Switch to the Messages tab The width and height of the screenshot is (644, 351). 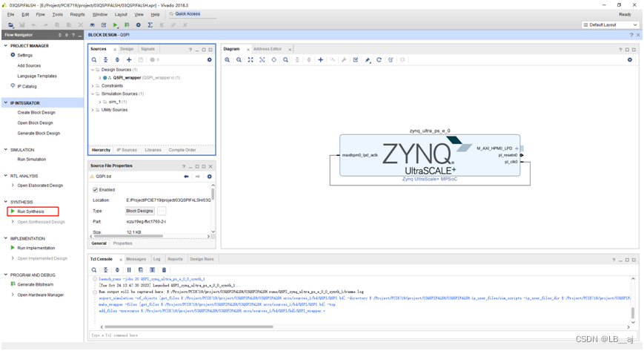coord(136,259)
